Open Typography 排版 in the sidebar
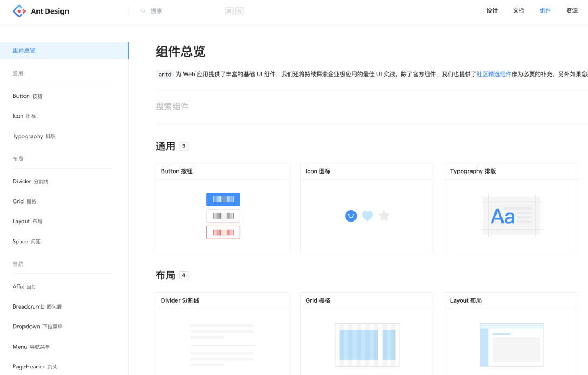Image resolution: width=588 pixels, height=375 pixels. (x=34, y=136)
